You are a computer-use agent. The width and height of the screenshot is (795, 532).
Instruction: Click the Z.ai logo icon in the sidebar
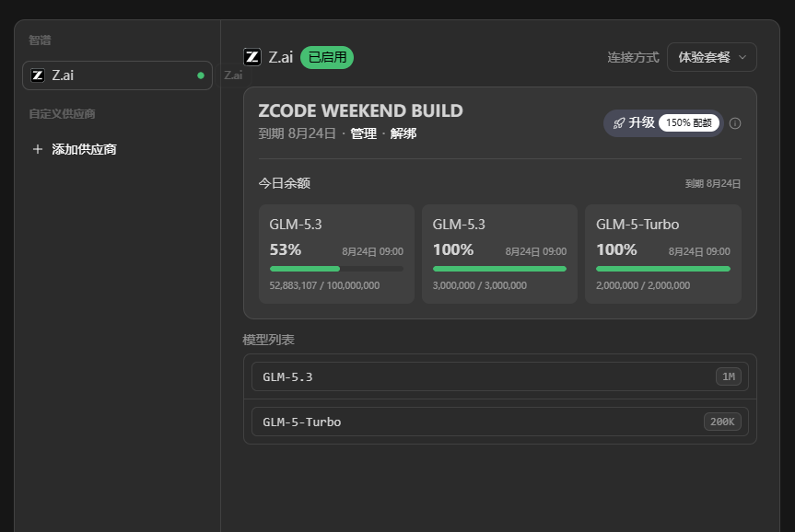click(38, 75)
